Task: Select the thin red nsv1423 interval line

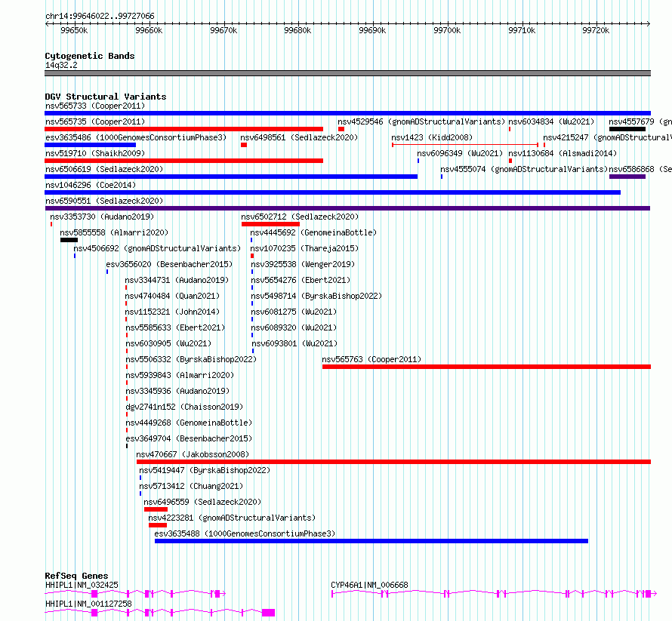Action: 465,145
